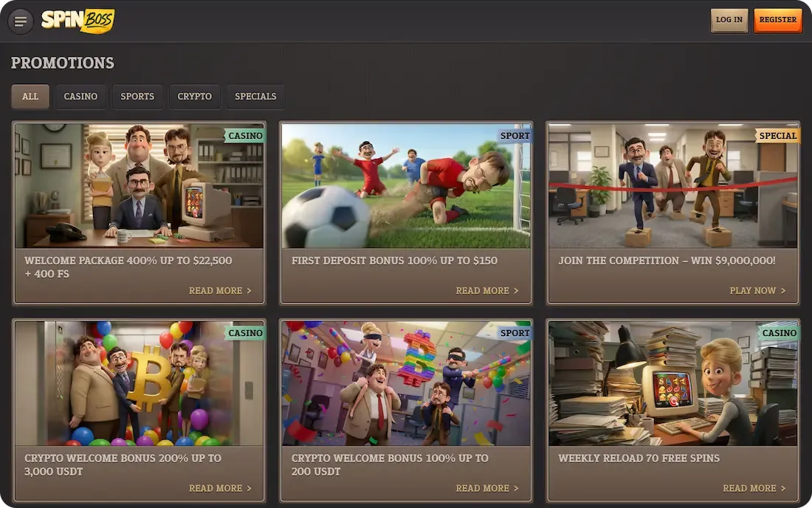Click 'Welcome Package 400% up to $22,500' title

128,267
